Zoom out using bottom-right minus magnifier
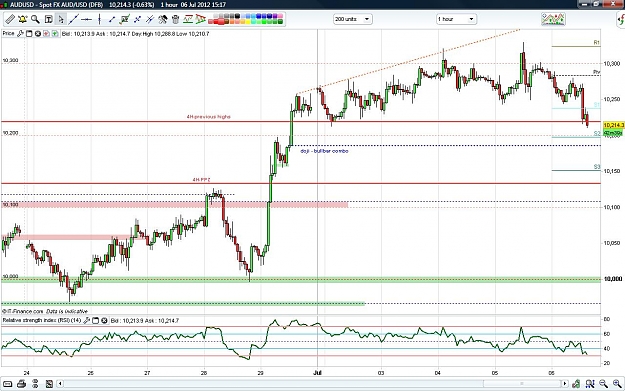Image resolution: width=625 pixels, height=391 pixels. pos(603,384)
